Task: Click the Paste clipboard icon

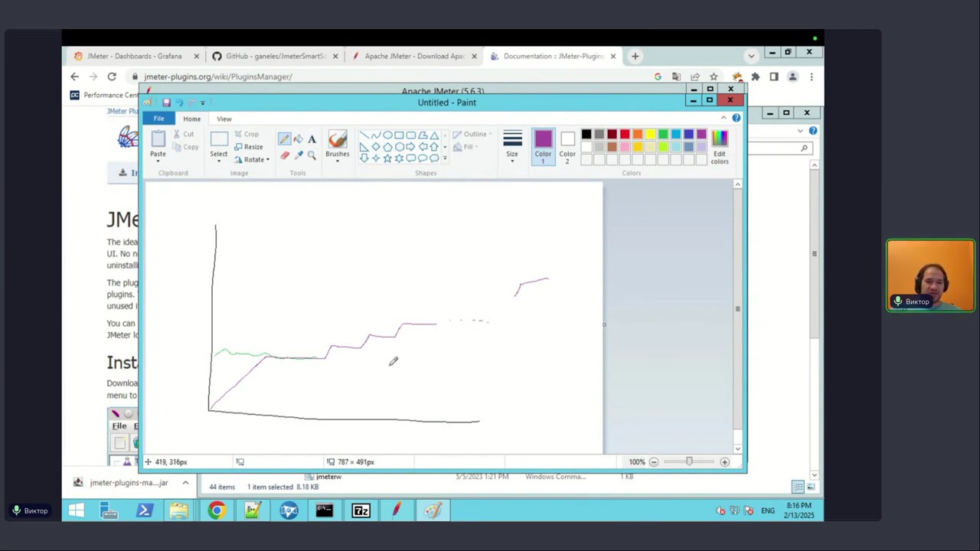Action: tap(158, 139)
